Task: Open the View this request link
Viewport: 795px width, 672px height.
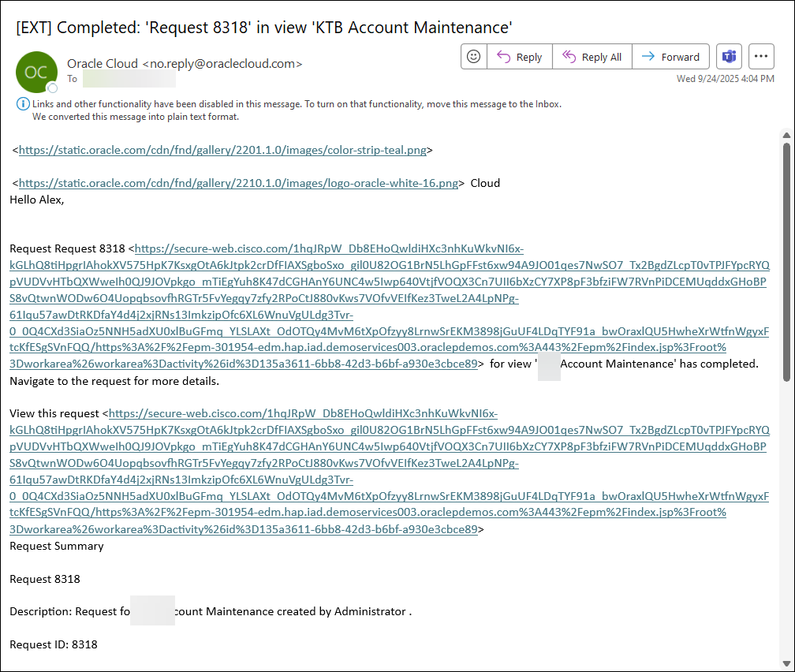Action: tap(390, 471)
